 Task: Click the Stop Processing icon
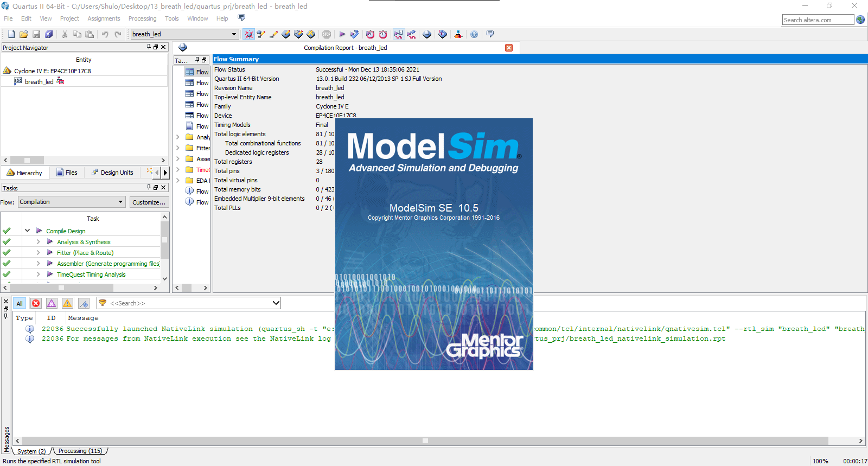pyautogui.click(x=327, y=34)
